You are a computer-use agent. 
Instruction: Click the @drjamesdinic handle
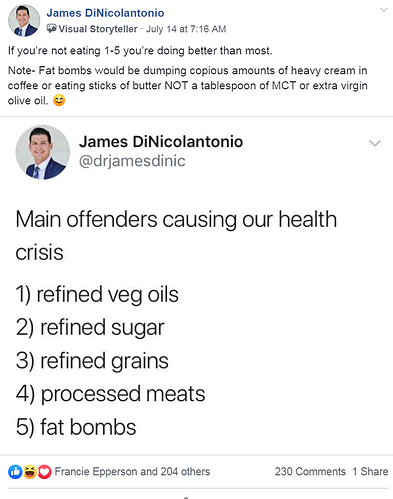tap(132, 161)
